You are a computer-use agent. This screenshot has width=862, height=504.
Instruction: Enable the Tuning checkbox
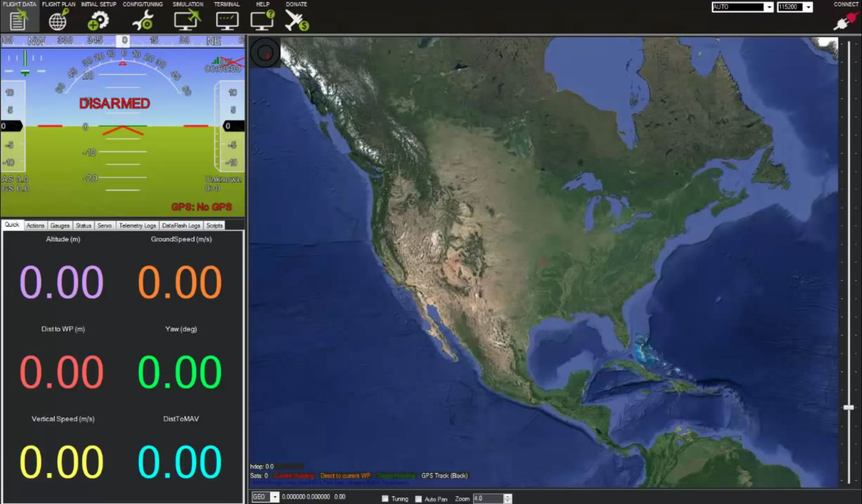point(385,499)
